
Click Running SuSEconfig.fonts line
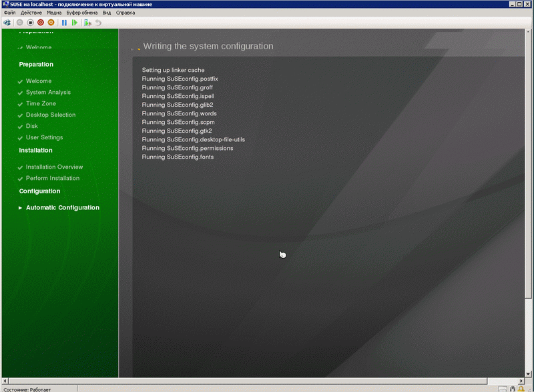pyautogui.click(x=178, y=157)
